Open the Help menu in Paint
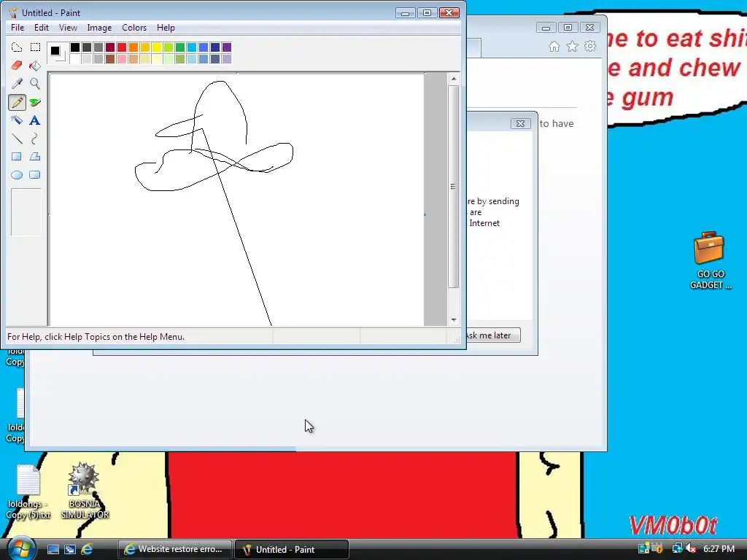The width and height of the screenshot is (747, 560). click(166, 28)
